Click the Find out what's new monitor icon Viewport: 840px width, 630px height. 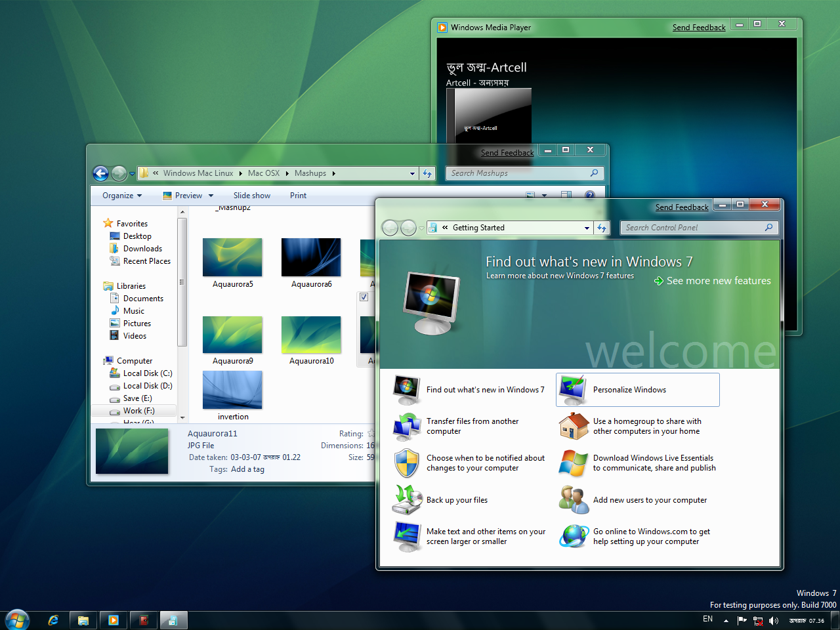coord(407,389)
